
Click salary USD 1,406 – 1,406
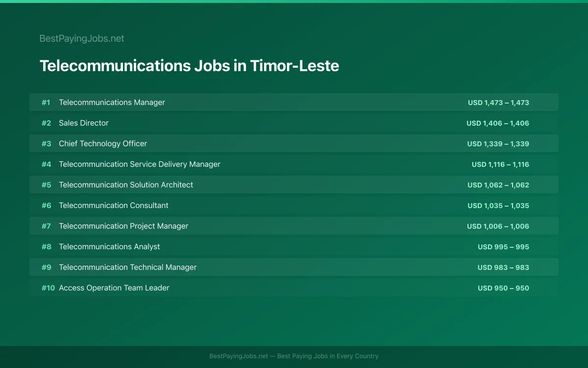(x=498, y=123)
